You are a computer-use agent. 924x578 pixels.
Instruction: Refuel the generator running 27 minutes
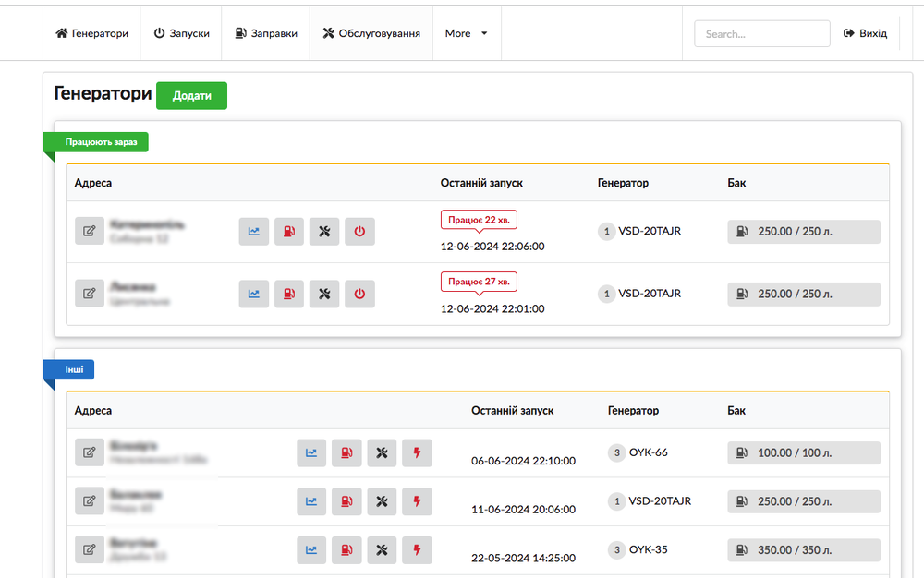click(289, 295)
